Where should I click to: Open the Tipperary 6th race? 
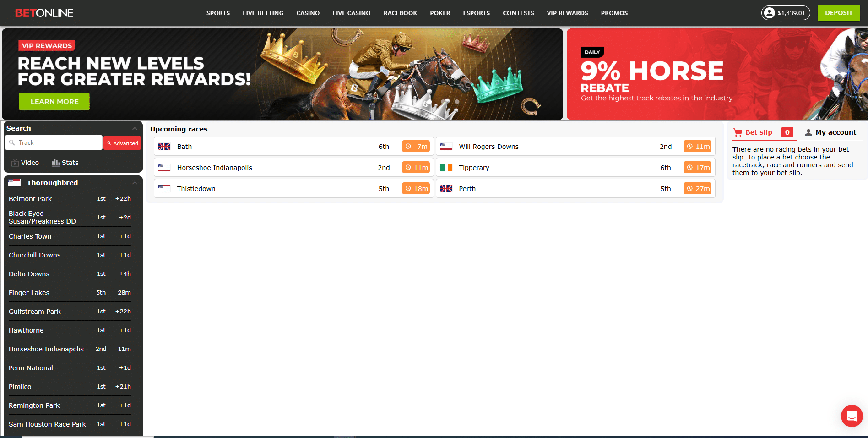click(575, 167)
